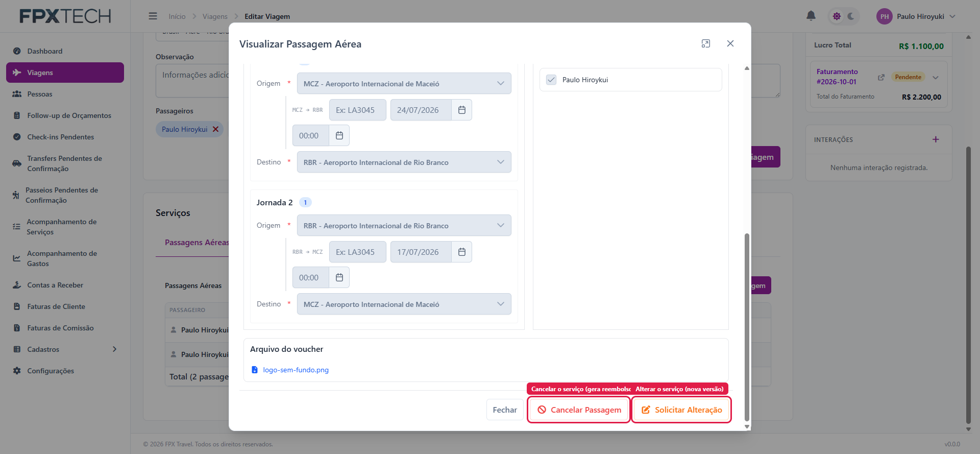Open RBR Destino airport dropdown

404,162
